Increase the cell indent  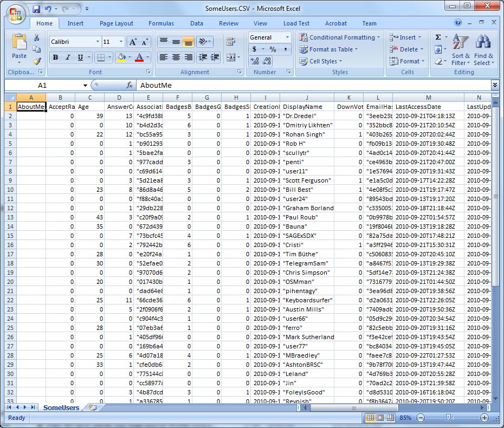(215, 57)
